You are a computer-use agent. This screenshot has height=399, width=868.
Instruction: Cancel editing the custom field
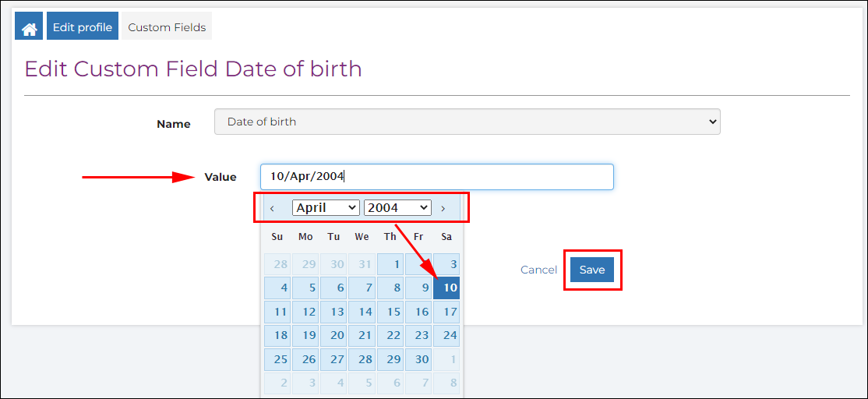pyautogui.click(x=538, y=270)
